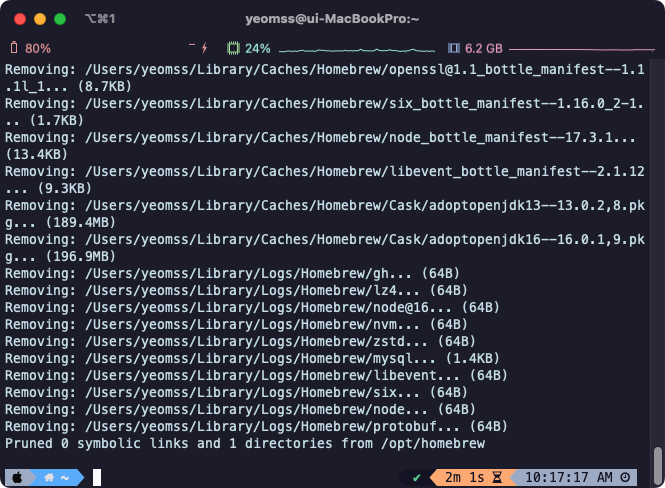Click the home icon in prompt
This screenshot has height=488, width=665.
[49, 478]
